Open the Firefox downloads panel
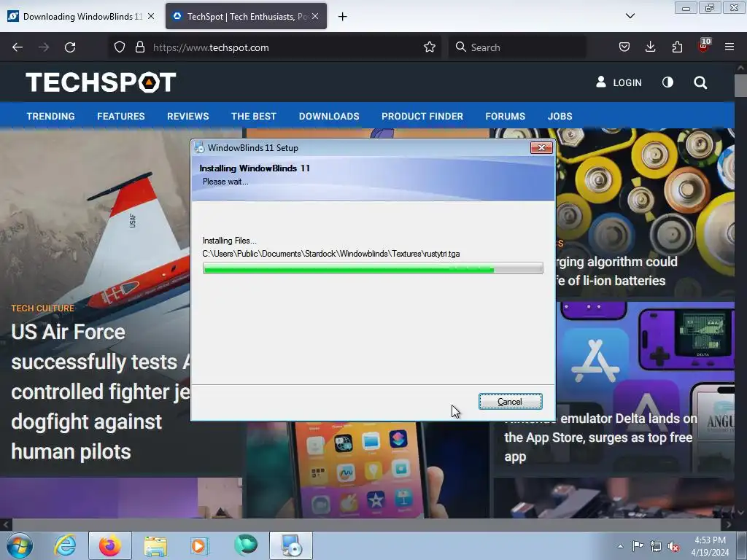Viewport: 747px width, 560px height. click(650, 47)
